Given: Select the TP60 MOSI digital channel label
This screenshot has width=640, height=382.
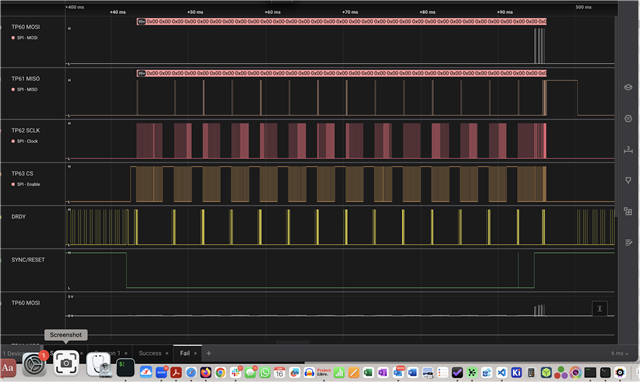Looking at the screenshot, I should click(x=26, y=27).
